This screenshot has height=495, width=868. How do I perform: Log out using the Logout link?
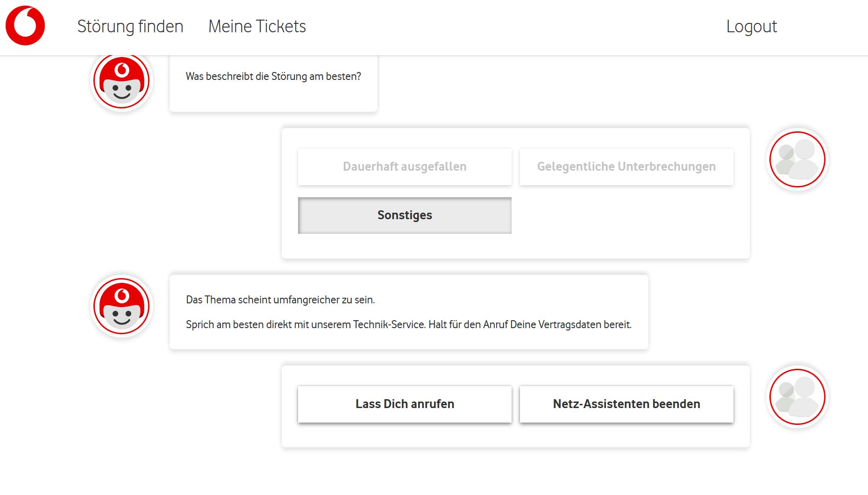pos(751,27)
